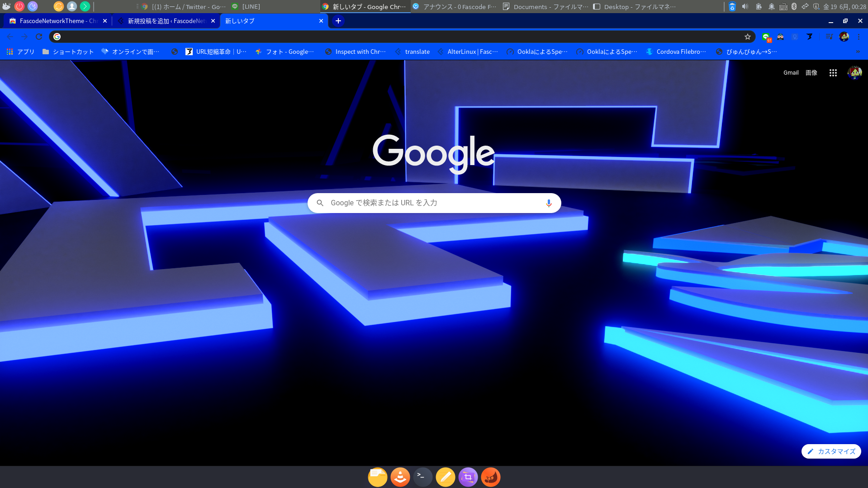Open Cordova Filebro bookmark
The width and height of the screenshot is (868, 488).
coord(676,52)
